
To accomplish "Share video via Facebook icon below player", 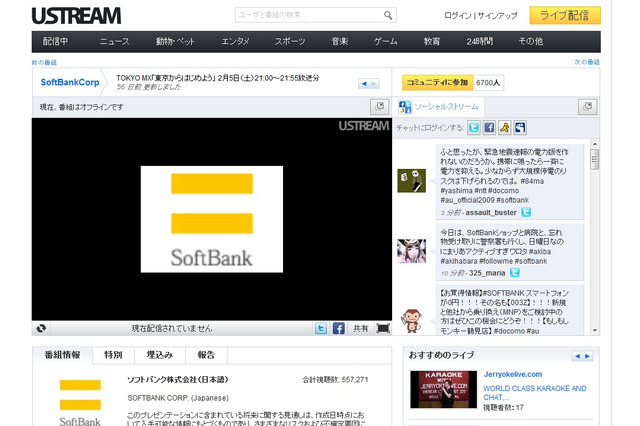I will coord(338,328).
